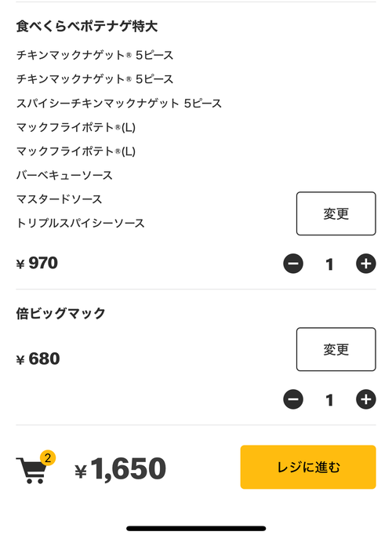Select the 倍ビッグマック item title
Image resolution: width=392 pixels, height=539 pixels.
[61, 314]
